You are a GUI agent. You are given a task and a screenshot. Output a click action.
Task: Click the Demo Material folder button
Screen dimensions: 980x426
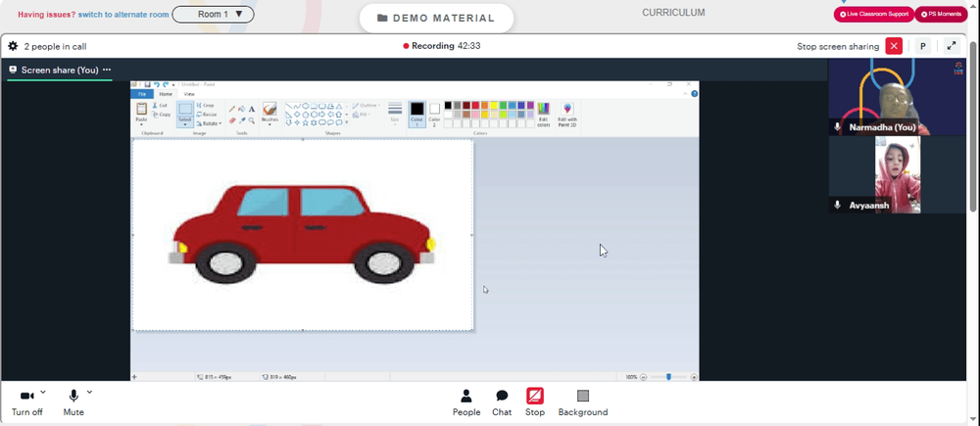(x=436, y=18)
